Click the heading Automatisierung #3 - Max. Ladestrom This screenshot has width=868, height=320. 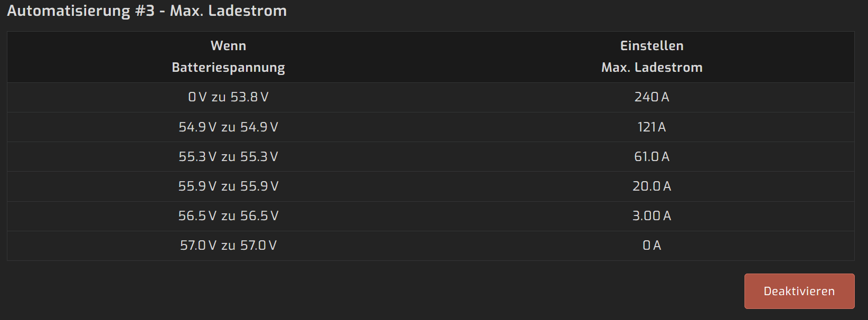coord(147,11)
